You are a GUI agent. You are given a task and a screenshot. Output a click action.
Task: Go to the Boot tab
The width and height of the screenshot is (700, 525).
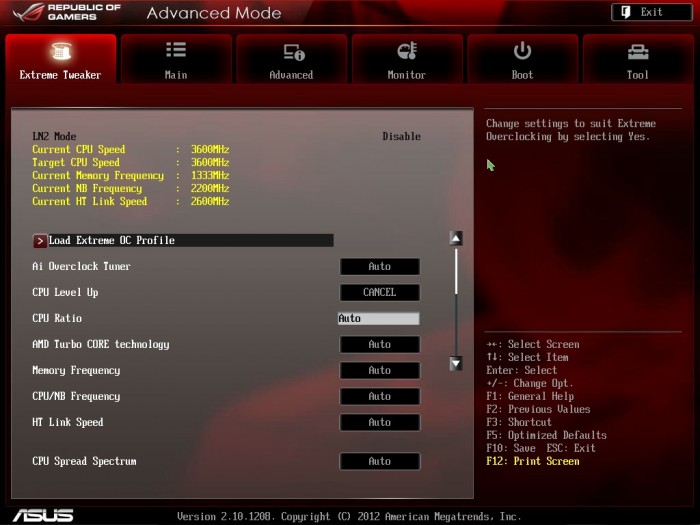pos(522,58)
